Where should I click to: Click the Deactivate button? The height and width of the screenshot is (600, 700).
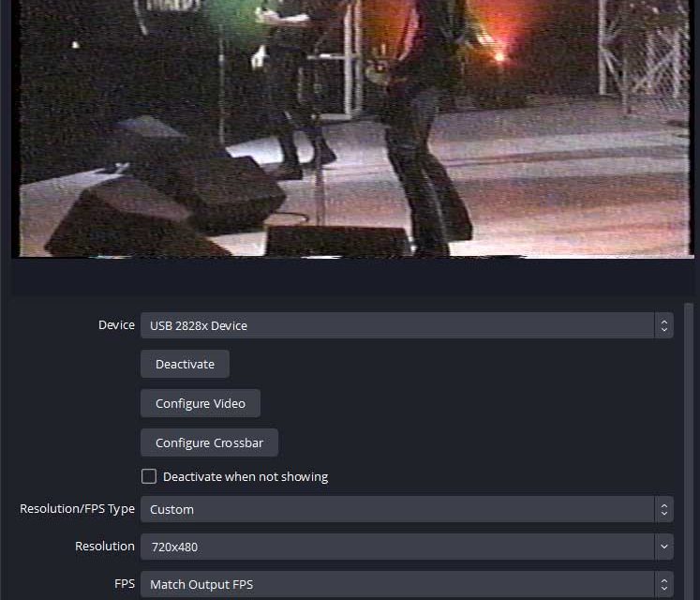[x=185, y=364]
